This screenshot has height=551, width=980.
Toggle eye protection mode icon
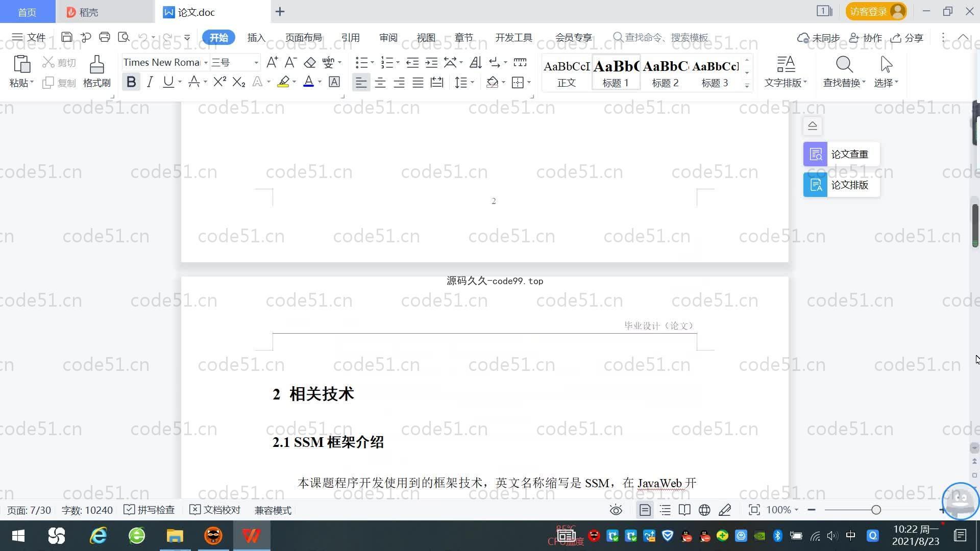(x=616, y=510)
